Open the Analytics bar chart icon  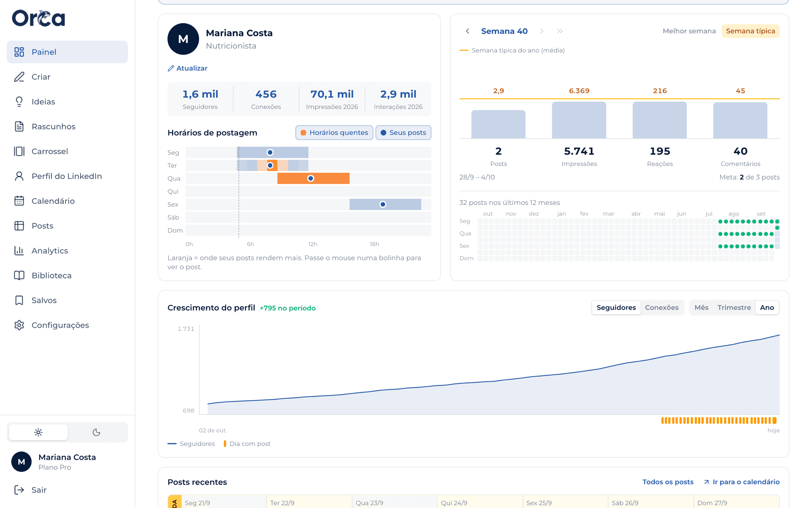(x=19, y=251)
